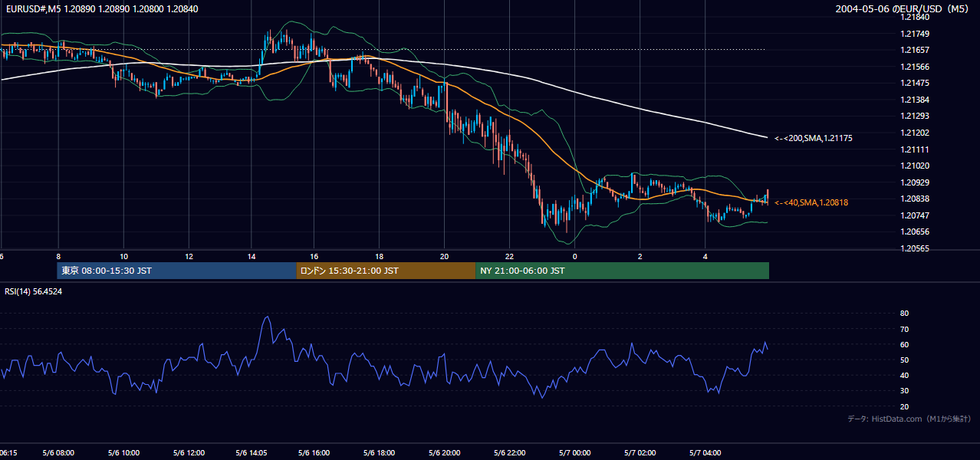Click price axis label 1.21384
Screen dimensions: 980x460
click(915, 100)
